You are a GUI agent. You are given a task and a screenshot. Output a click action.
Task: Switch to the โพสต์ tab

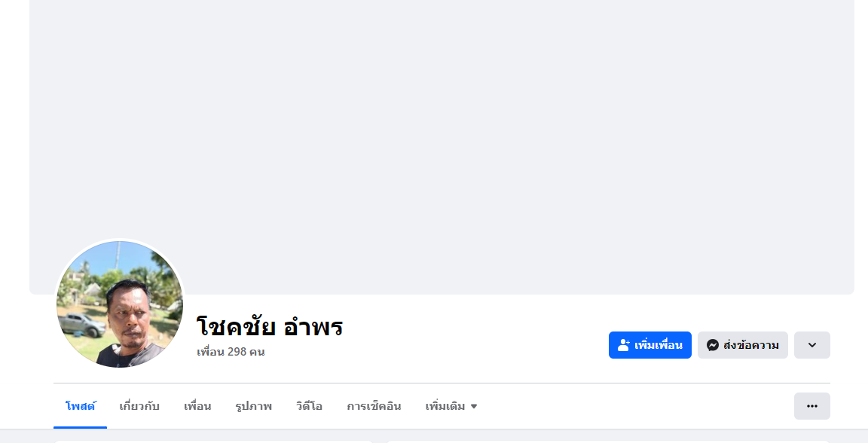pyautogui.click(x=80, y=406)
